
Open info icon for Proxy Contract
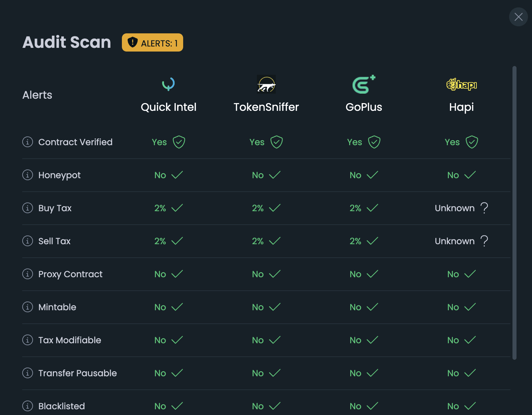point(28,274)
